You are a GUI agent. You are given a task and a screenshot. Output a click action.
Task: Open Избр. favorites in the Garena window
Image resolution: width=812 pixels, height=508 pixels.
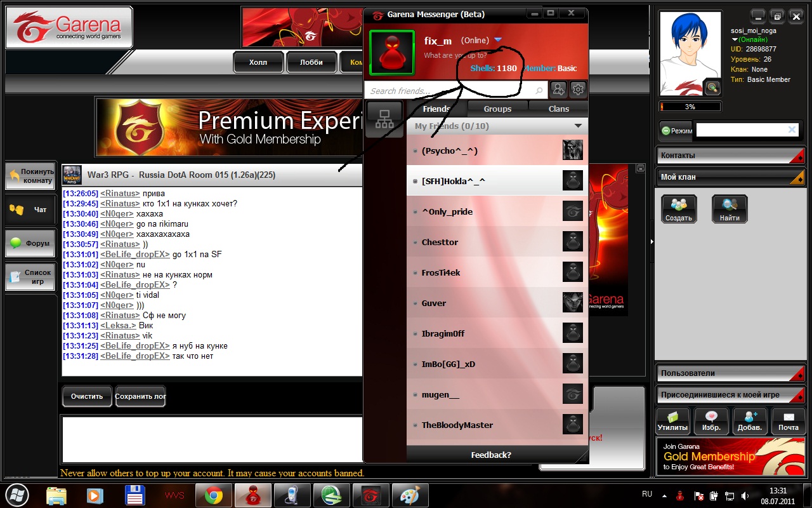[711, 422]
